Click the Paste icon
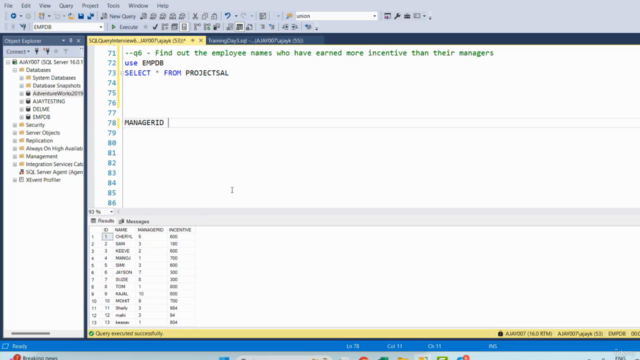 [214, 16]
